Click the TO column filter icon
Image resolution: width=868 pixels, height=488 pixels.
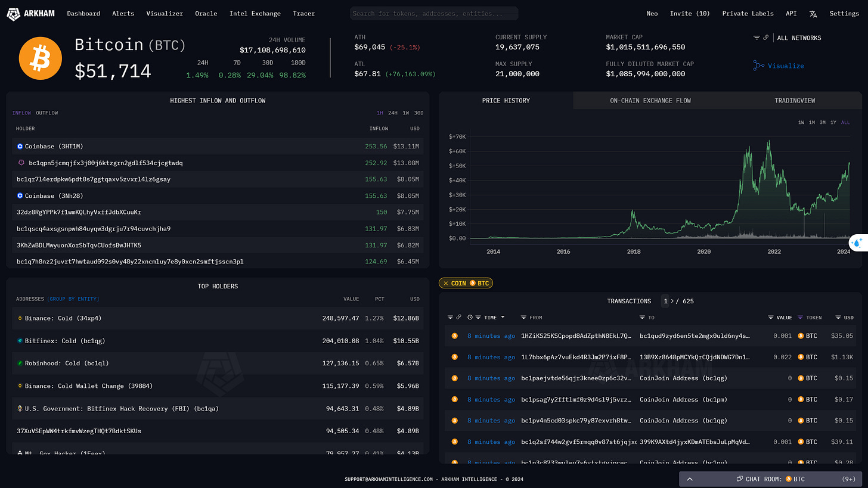642,317
